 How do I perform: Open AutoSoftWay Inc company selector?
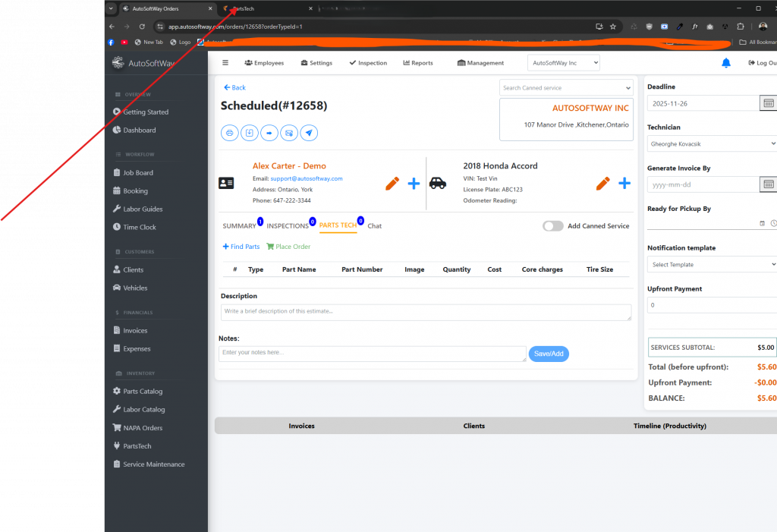point(563,63)
